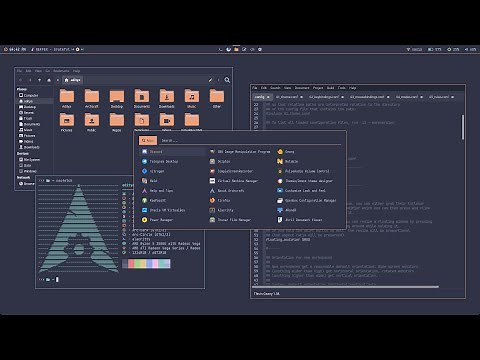Open the file manager Bookmarks menu

(61, 71)
